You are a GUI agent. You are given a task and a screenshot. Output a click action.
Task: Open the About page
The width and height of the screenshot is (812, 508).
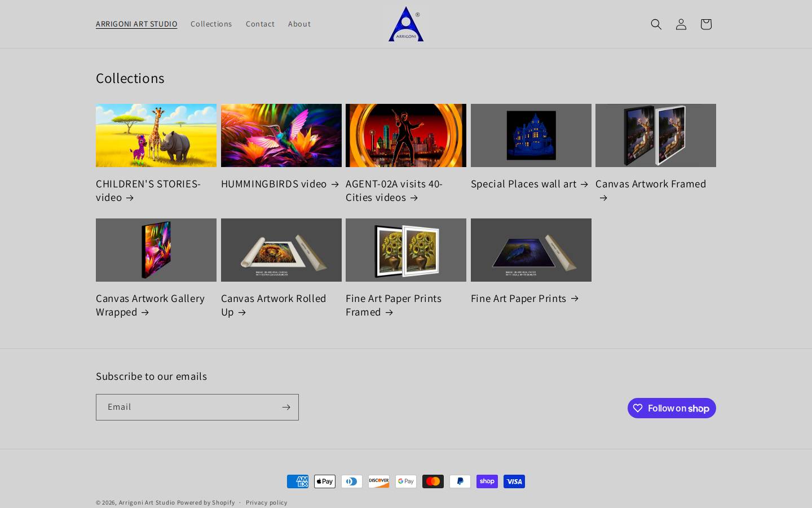click(299, 24)
